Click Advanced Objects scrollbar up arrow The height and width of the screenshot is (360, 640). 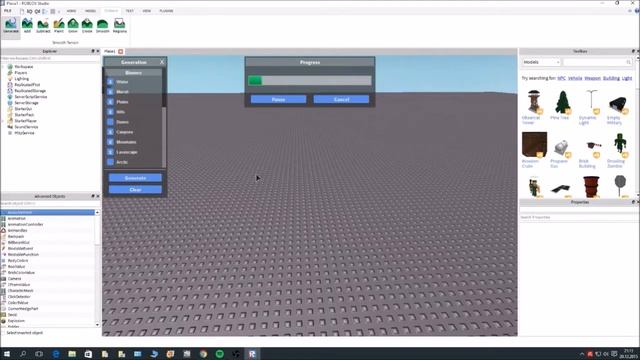pos(97,212)
